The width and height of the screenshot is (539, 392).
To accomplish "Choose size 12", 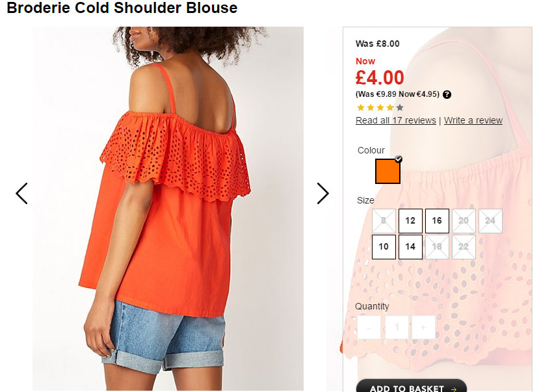I will click(x=410, y=221).
